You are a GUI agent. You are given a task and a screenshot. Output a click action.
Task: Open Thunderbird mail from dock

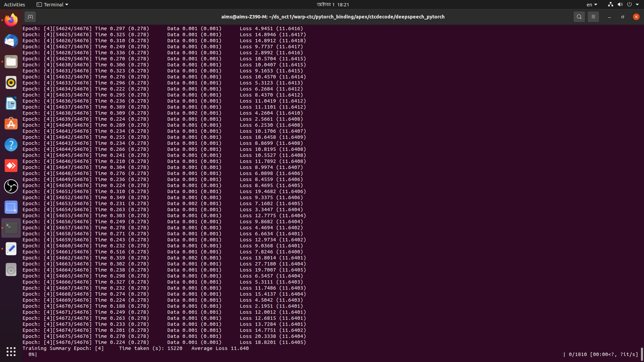(x=11, y=41)
